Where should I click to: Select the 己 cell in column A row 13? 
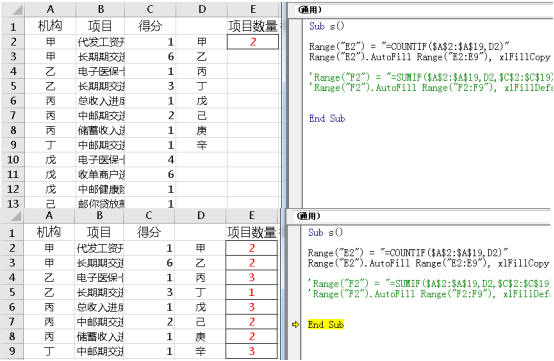tap(50, 203)
